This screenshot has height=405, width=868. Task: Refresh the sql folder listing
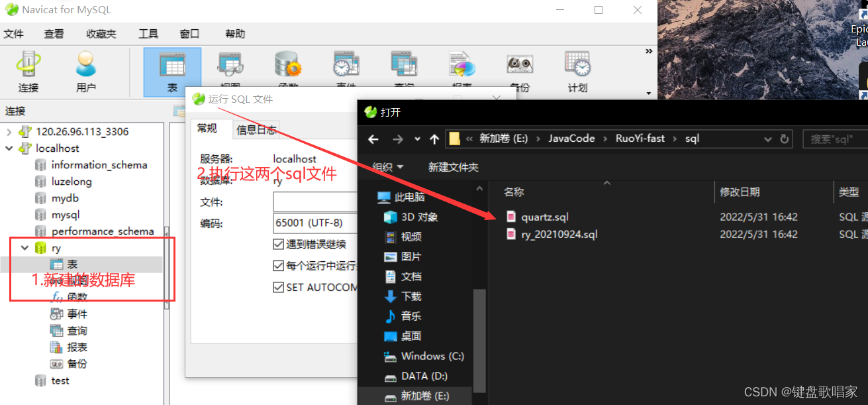tap(785, 139)
